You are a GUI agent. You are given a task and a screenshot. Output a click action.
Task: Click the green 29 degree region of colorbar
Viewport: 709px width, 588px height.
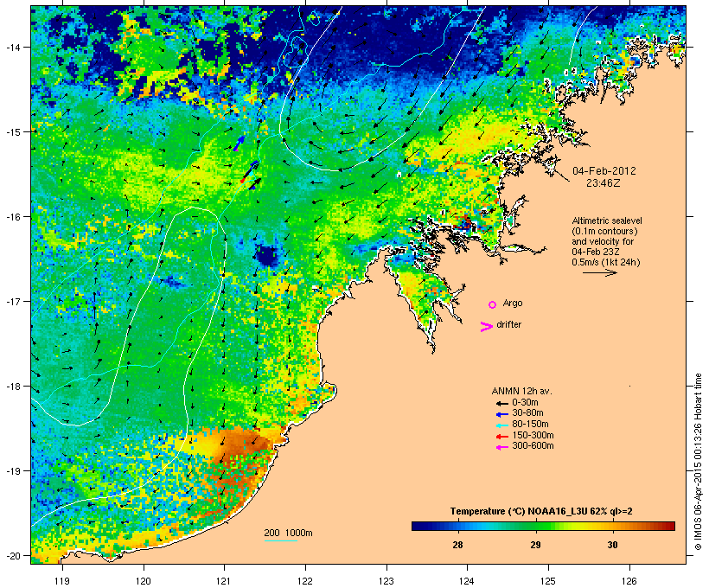(536, 526)
